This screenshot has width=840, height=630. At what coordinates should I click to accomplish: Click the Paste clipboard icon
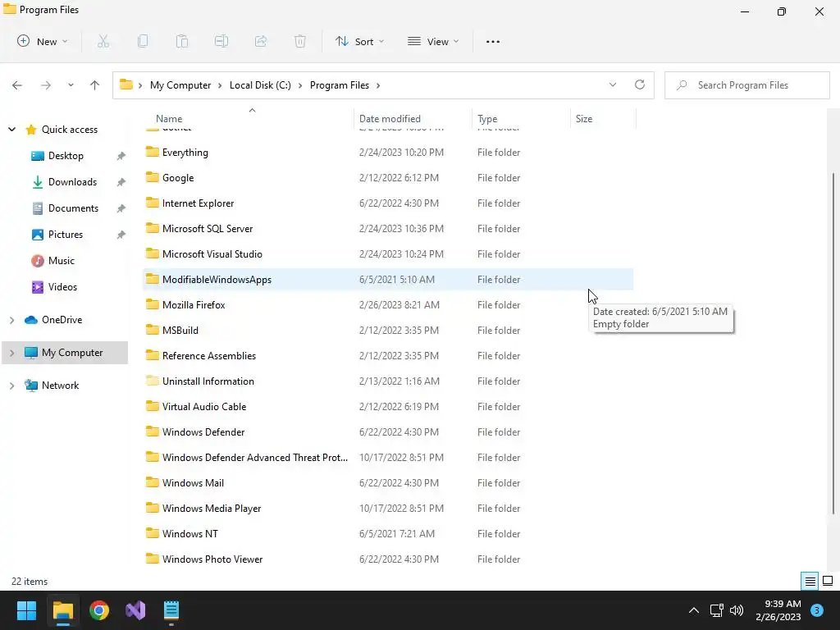tap(182, 41)
